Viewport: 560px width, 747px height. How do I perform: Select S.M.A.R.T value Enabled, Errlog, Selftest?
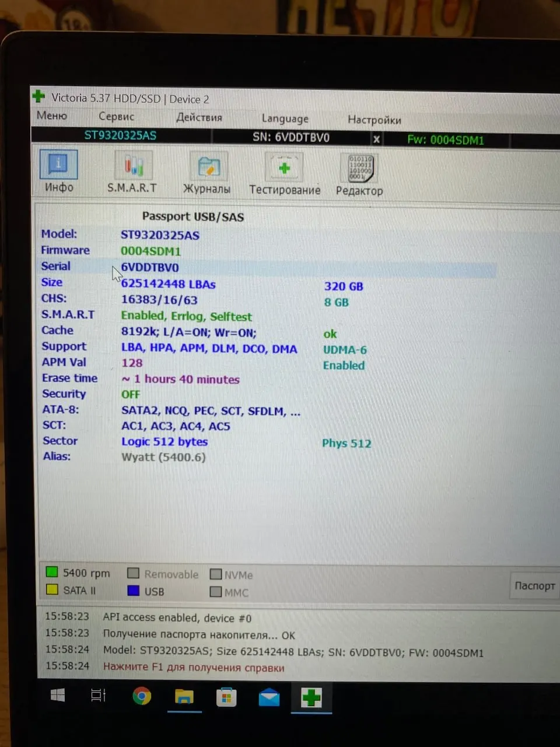coord(186,316)
